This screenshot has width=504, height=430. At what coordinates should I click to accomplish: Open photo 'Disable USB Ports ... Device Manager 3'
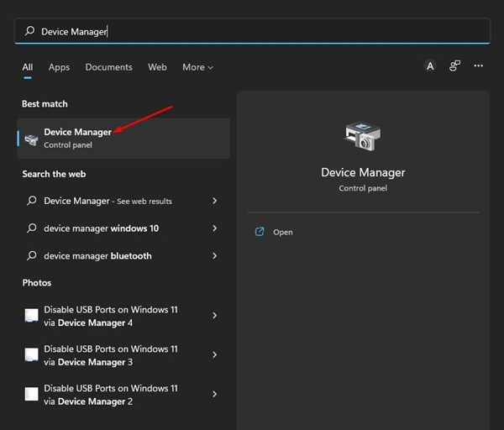coord(123,355)
